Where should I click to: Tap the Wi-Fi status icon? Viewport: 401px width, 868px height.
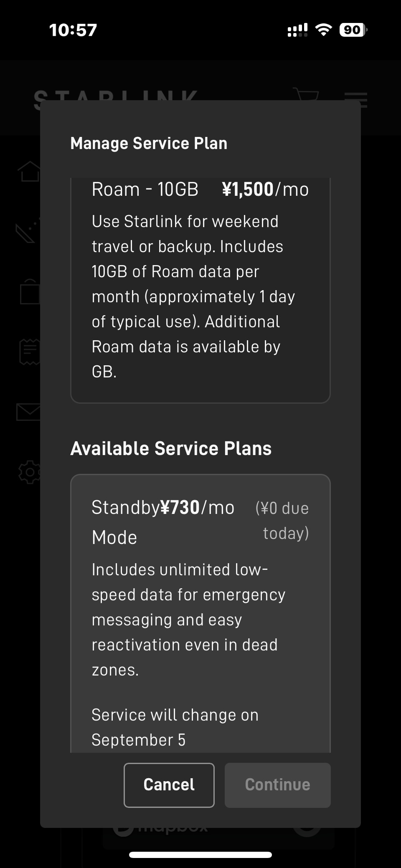[x=323, y=30]
